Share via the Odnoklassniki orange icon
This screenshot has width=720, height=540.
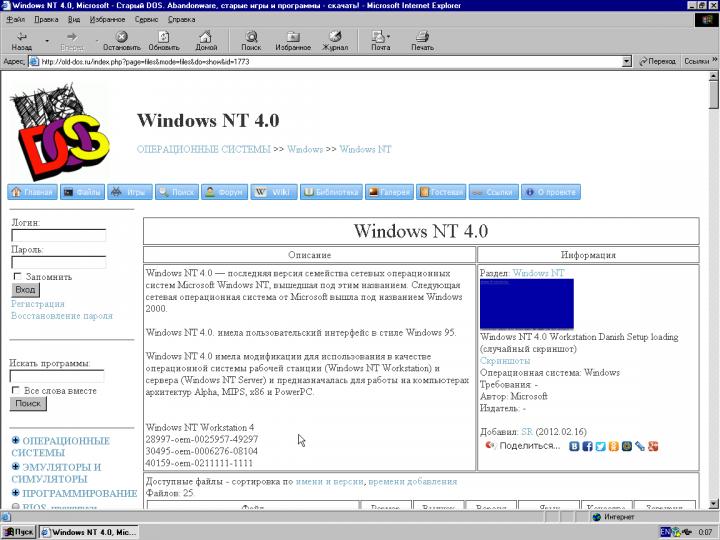(x=614, y=446)
